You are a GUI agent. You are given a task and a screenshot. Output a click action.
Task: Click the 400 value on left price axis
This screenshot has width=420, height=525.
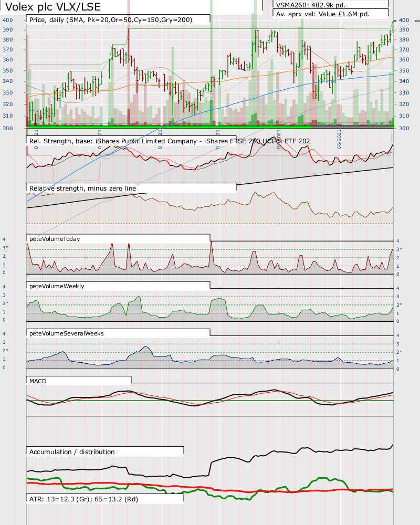click(x=8, y=20)
